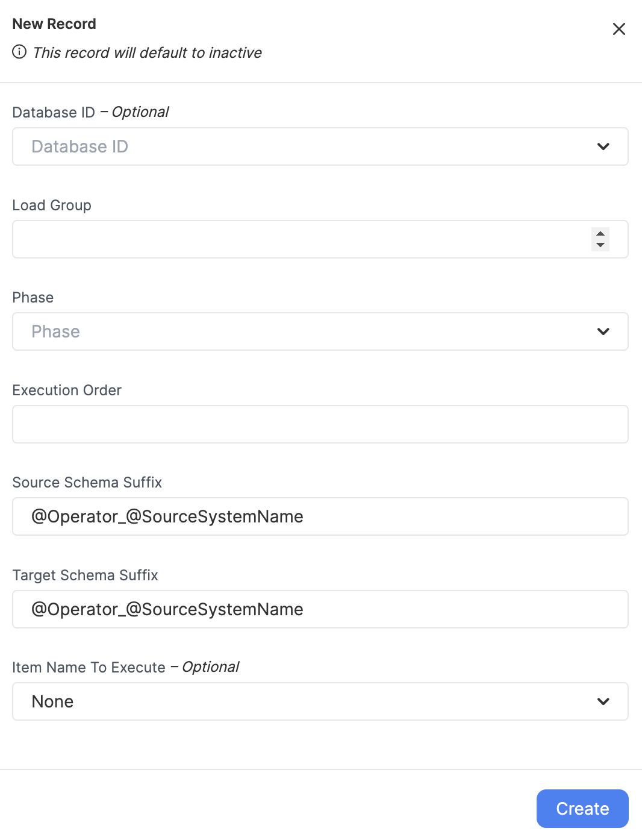Increase Load Group with up arrow
This screenshot has width=642, height=840.
click(600, 234)
